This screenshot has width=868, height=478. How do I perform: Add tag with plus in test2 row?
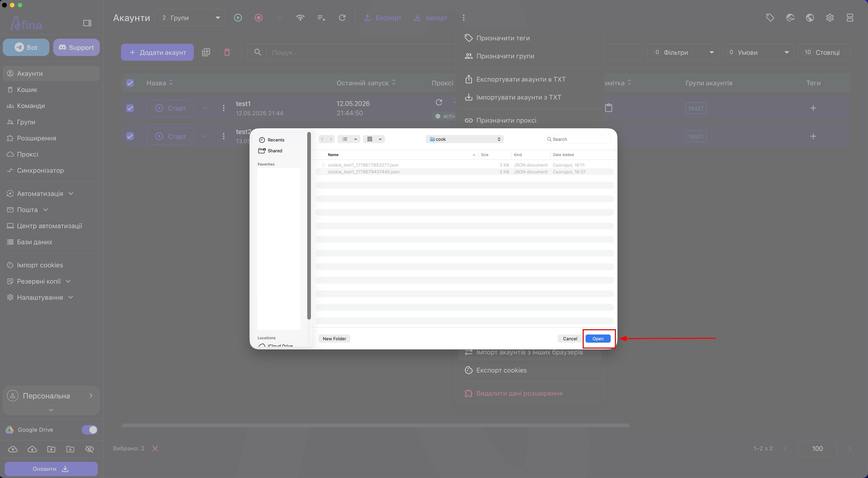[x=813, y=136]
